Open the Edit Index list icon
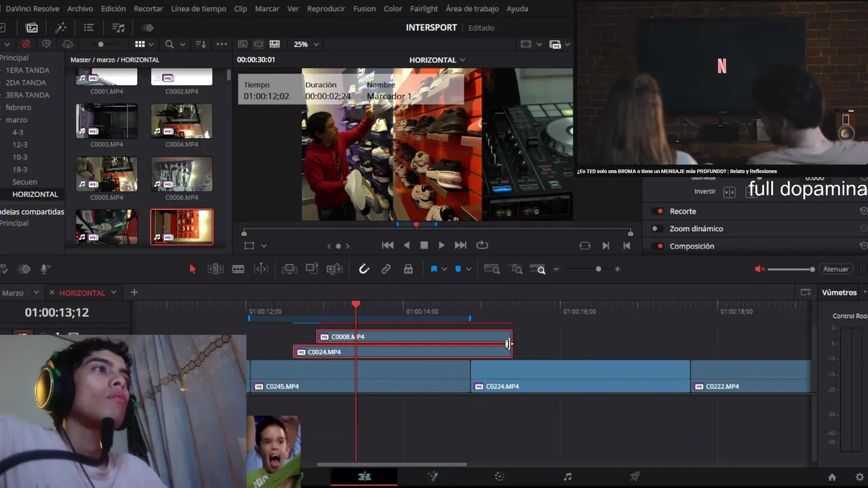 89,28
